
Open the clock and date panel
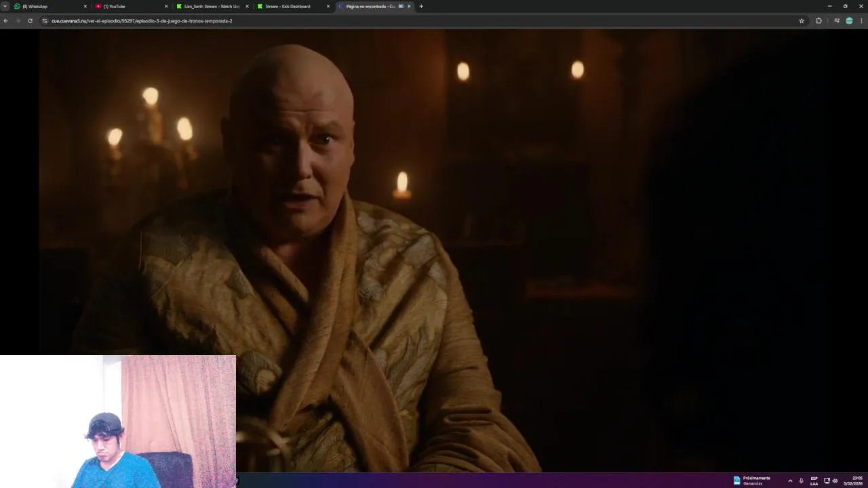[853, 481]
